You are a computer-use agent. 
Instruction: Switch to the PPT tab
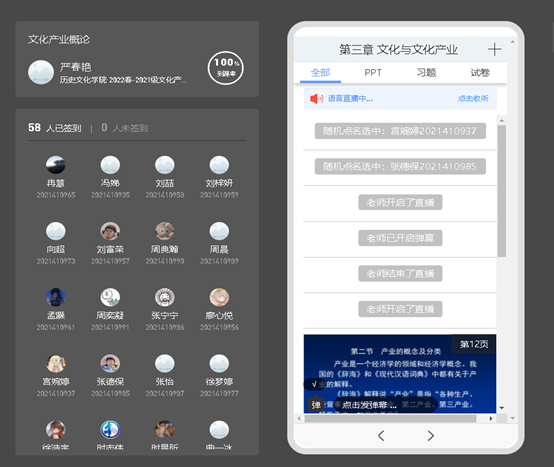(373, 73)
